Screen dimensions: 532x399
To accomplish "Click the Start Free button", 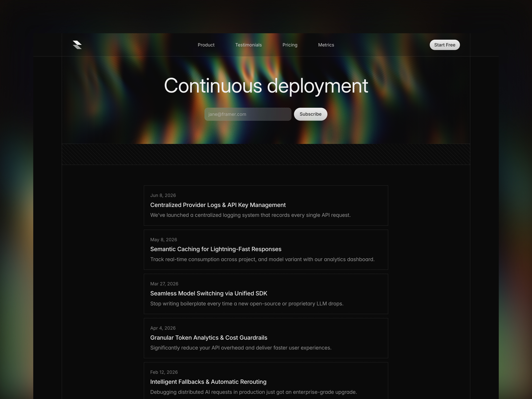I will coord(445,45).
